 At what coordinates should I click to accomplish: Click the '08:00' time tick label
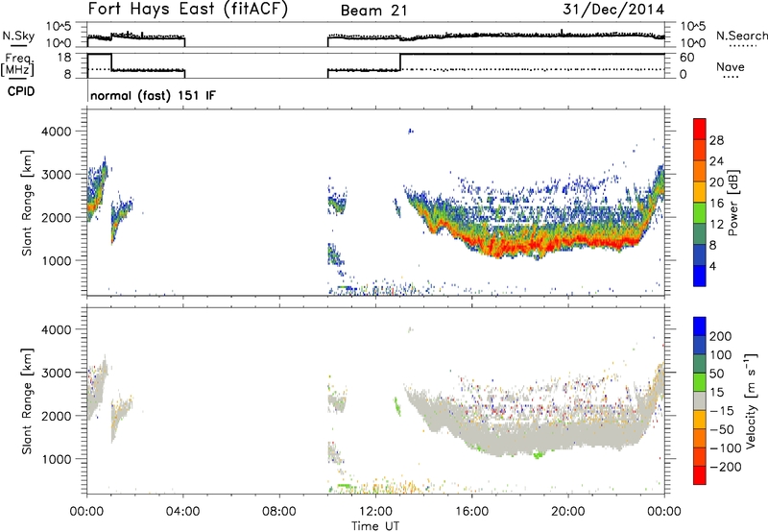(x=279, y=512)
